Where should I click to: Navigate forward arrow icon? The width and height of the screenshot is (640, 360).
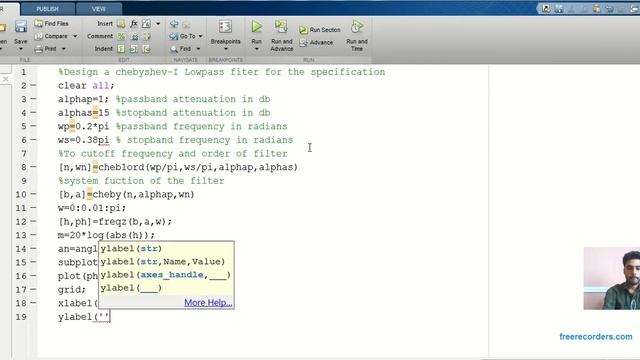186,24
